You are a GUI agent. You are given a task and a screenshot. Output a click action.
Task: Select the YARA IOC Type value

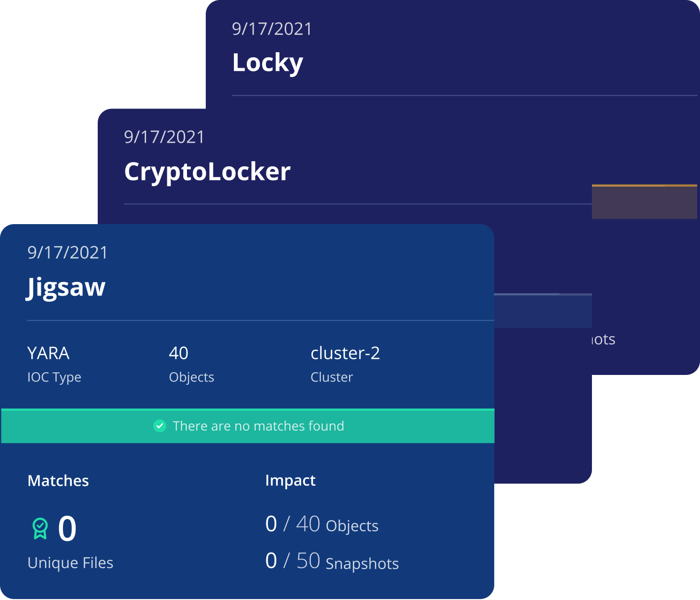pos(48,353)
